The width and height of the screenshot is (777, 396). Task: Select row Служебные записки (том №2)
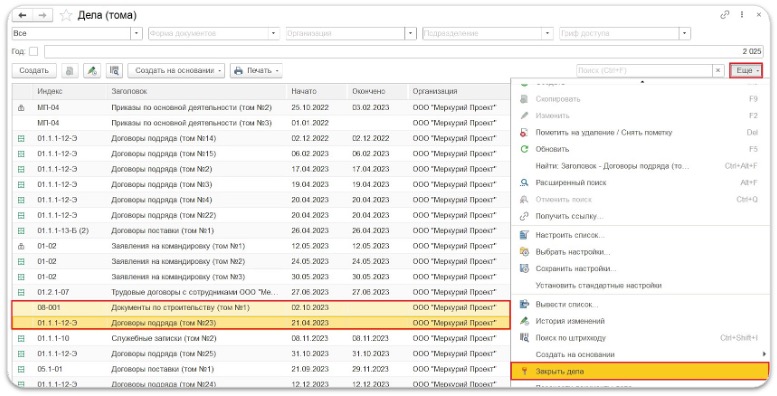pos(261,339)
